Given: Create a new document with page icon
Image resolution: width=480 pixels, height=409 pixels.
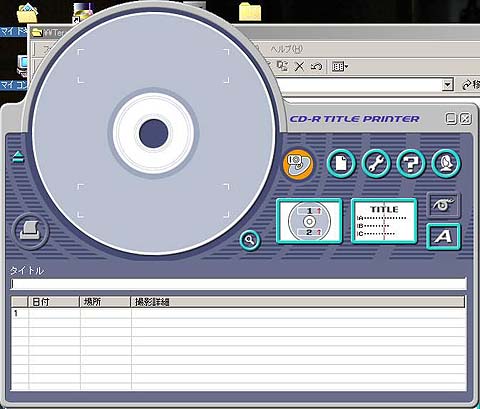Looking at the screenshot, I should point(341,164).
